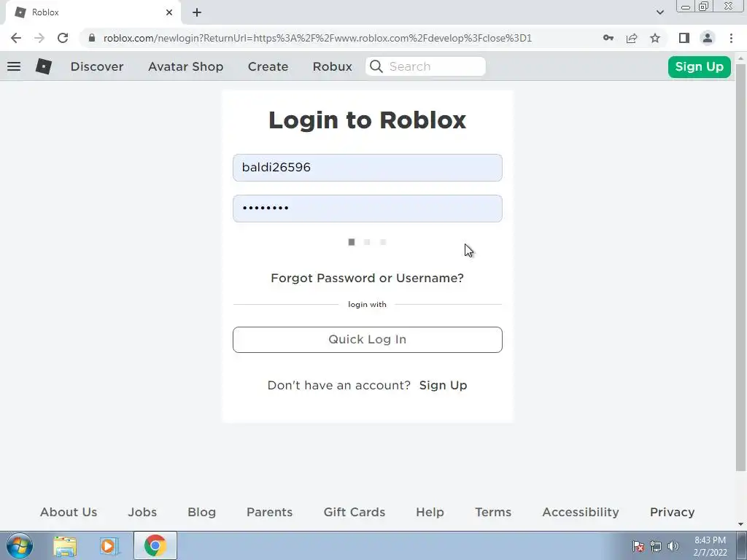Bookmark this page with the star icon
The width and height of the screenshot is (747, 560).
point(655,38)
